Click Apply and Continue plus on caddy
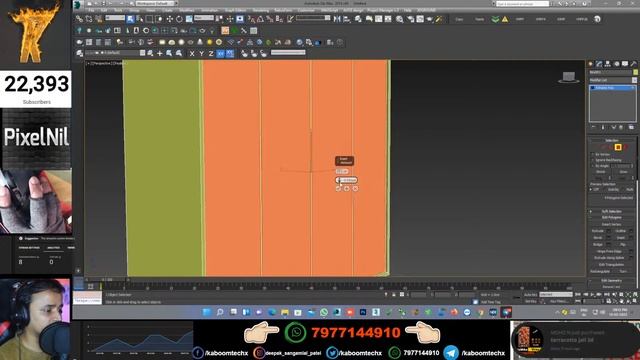 pyautogui.click(x=347, y=189)
